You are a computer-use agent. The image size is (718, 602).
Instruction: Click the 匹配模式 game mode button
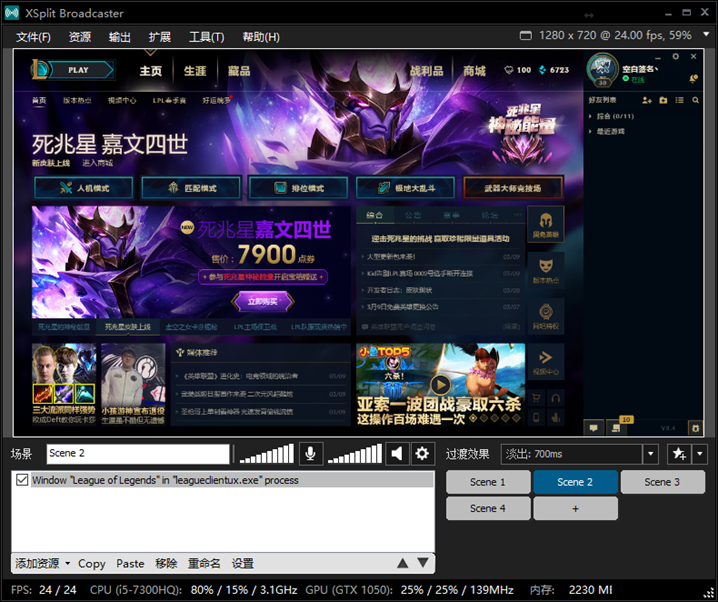(x=191, y=188)
